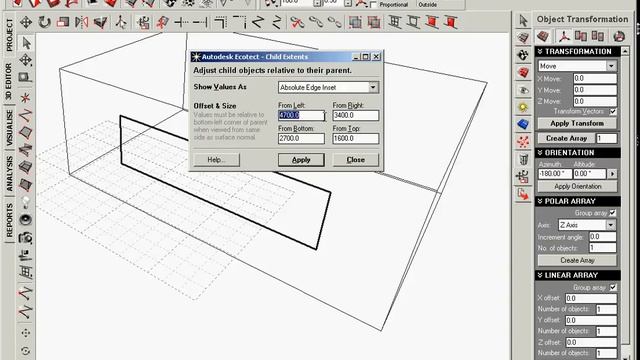The image size is (640, 360).
Task: Click the red overlapping squares icon
Action: coord(374,22)
